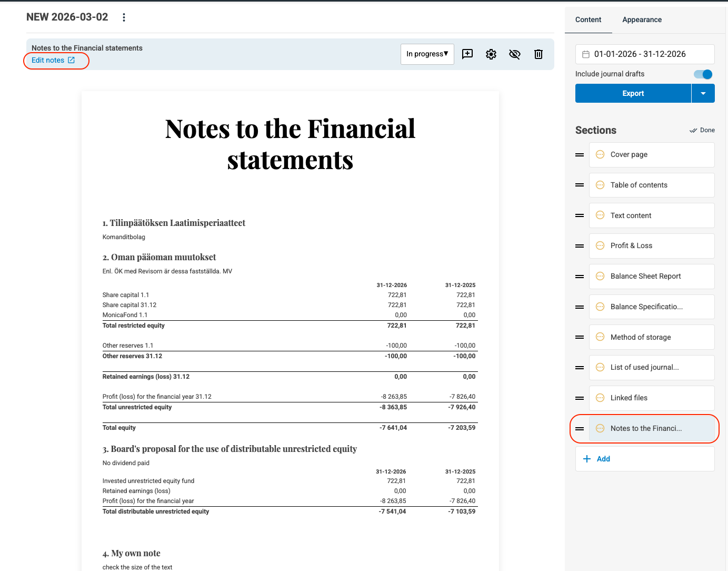The height and width of the screenshot is (571, 728).
Task: Expand the Export options arrow
Action: point(703,93)
